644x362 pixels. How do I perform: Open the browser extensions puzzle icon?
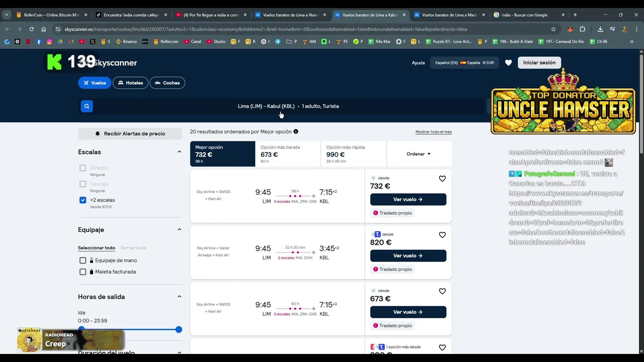pos(583,29)
